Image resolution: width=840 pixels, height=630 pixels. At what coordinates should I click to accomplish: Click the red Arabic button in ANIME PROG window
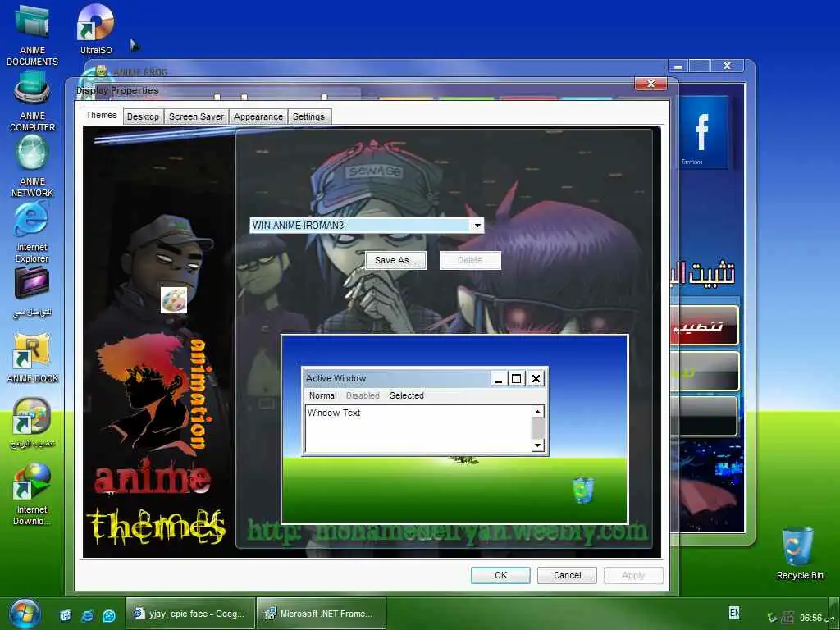point(705,325)
